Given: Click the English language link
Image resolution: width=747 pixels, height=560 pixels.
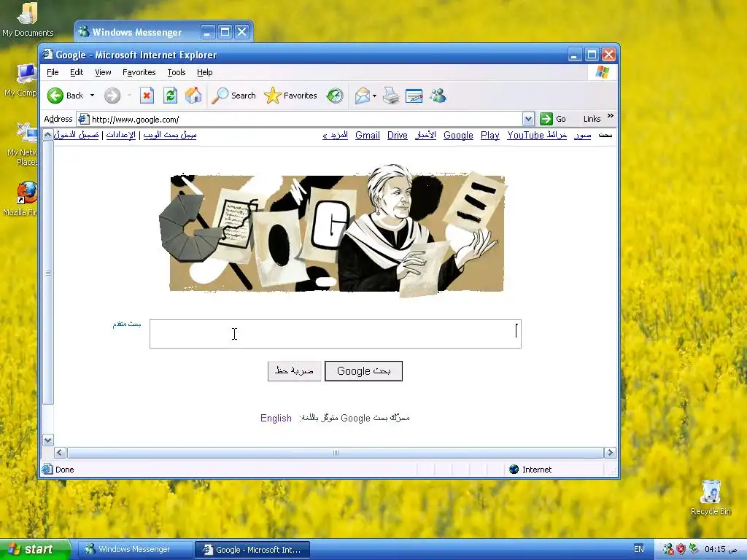Looking at the screenshot, I should click(x=276, y=418).
